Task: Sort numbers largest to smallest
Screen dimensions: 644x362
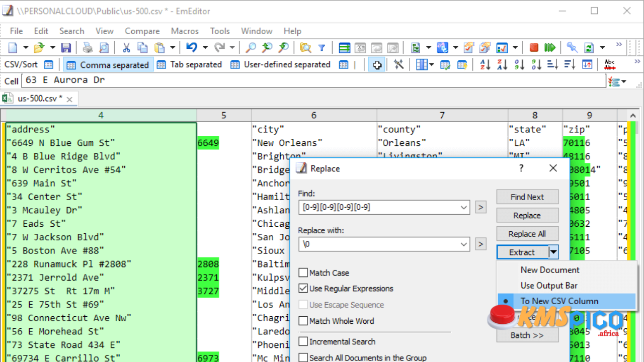Action: coord(536,64)
